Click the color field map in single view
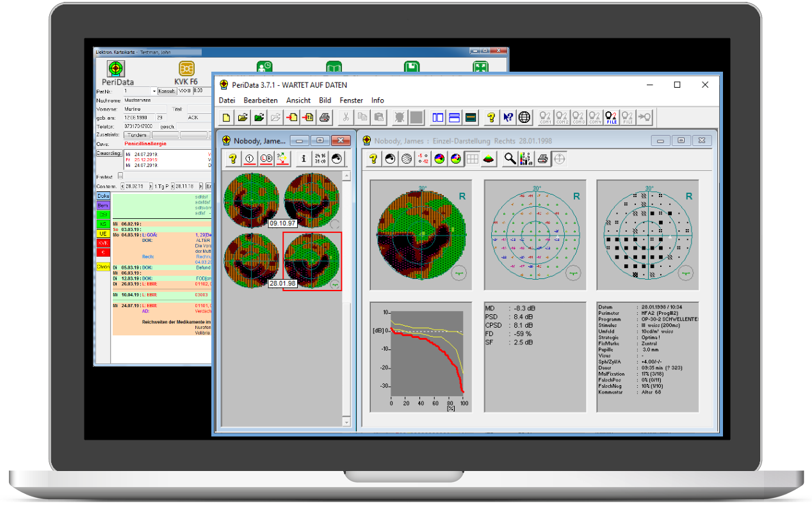This screenshot has width=812, height=512. tap(421, 235)
